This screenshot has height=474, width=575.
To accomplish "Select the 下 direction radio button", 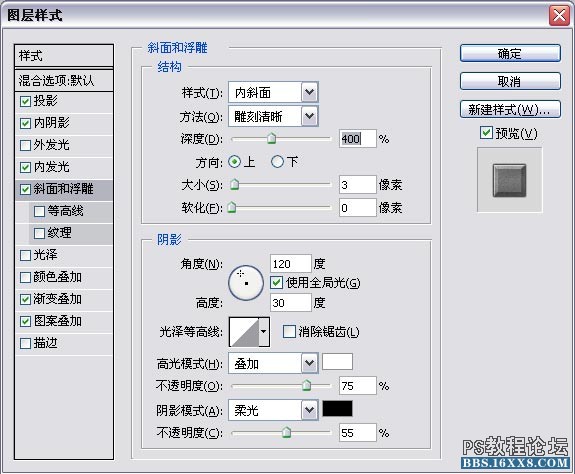I will [x=277, y=162].
